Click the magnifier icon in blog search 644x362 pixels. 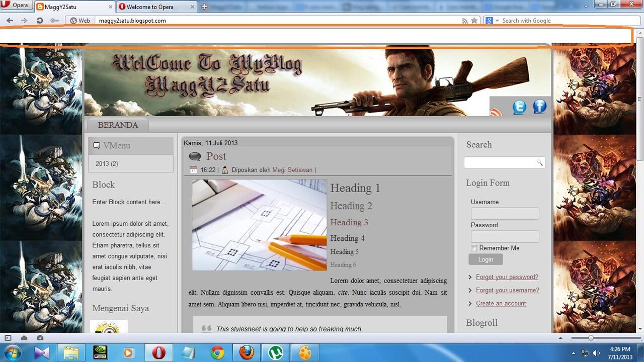[x=539, y=162]
